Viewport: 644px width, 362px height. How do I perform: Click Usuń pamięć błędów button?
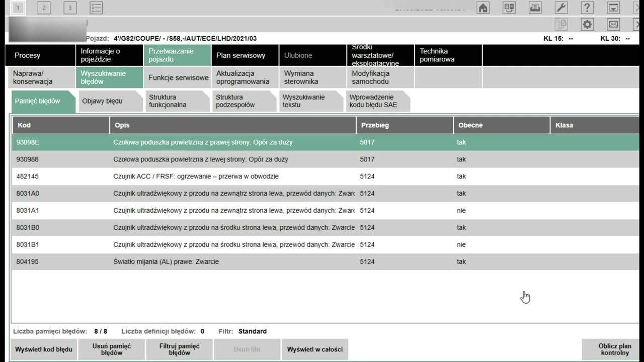[x=112, y=349]
